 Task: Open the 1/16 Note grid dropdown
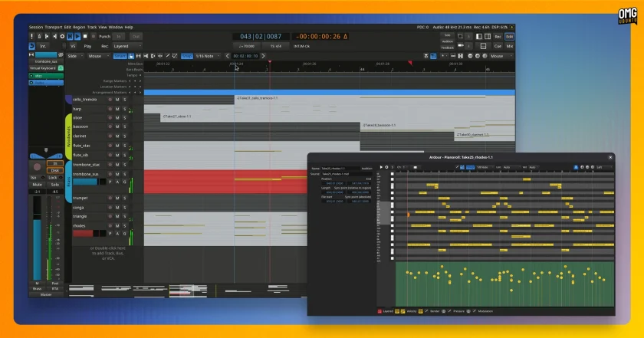click(x=208, y=56)
